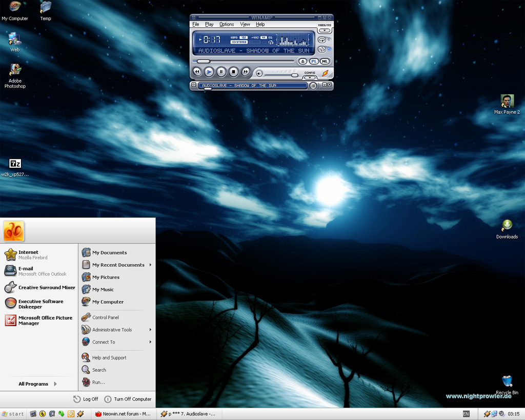
Task: Skip to next track in Winamp
Action: (x=246, y=72)
